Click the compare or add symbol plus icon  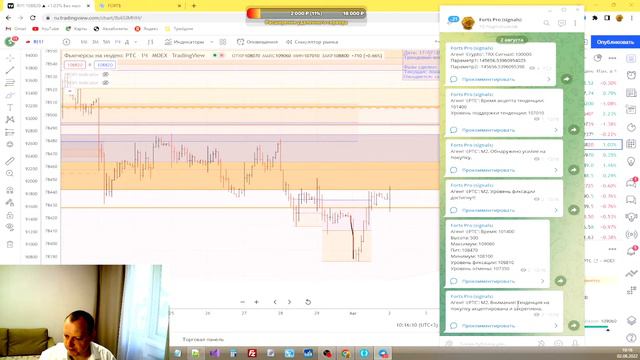[x=66, y=42]
